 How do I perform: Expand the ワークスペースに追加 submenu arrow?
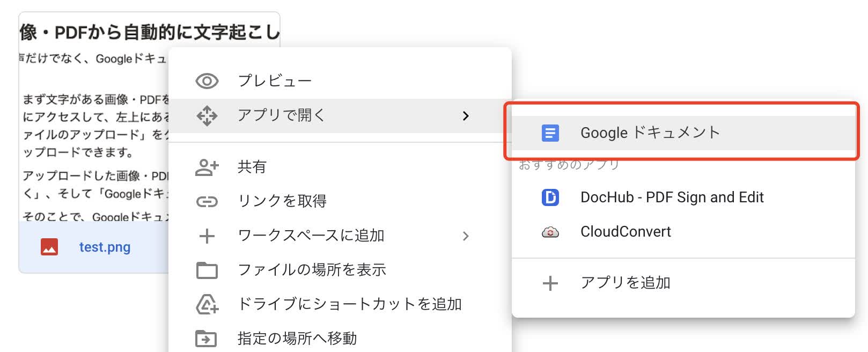point(466,236)
